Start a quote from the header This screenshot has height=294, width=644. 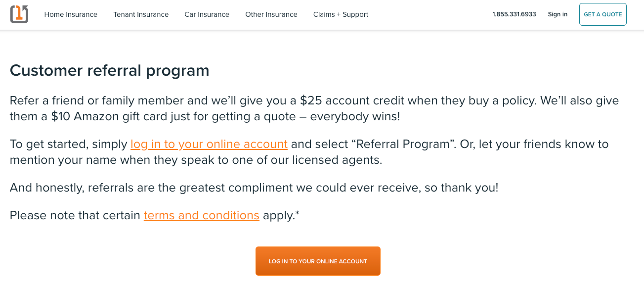(602, 14)
